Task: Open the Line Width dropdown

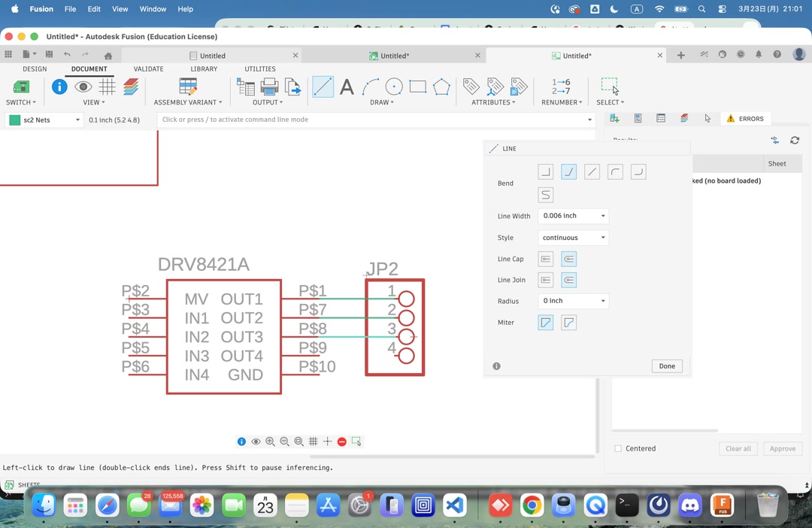Action: pos(573,216)
